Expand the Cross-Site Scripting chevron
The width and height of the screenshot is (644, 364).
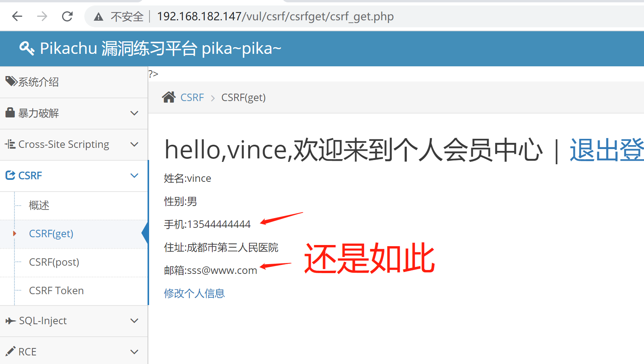coord(134,144)
